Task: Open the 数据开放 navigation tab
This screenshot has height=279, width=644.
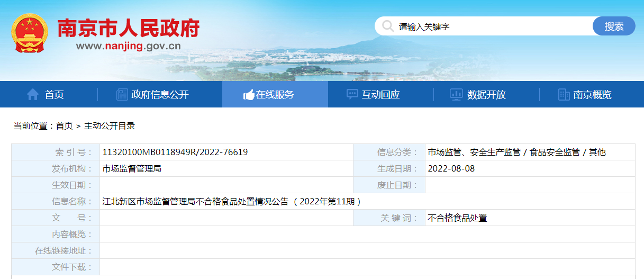Action: tap(486, 95)
